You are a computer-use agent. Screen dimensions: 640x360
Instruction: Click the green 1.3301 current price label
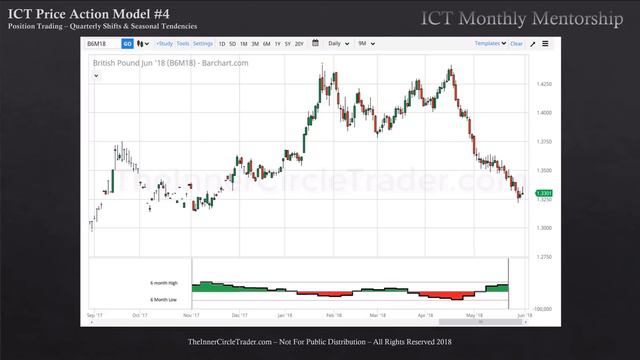click(x=544, y=193)
